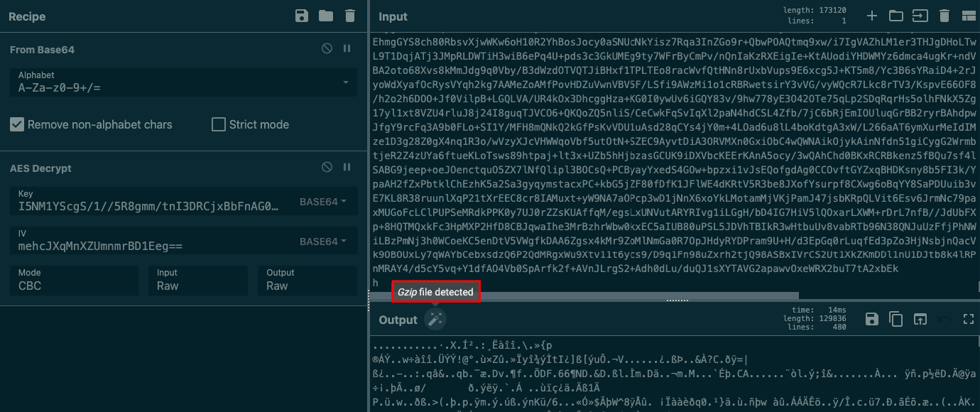Screen dimensions: 980x412
Task: Set breakpoint on AES Decrypt operation
Action: click(347, 168)
